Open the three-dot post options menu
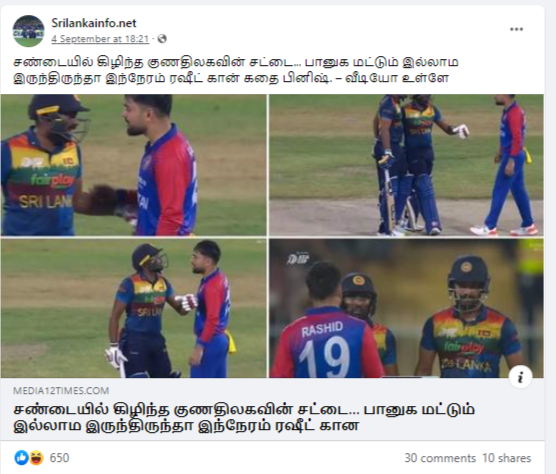This screenshot has width=556, height=474. tap(516, 29)
